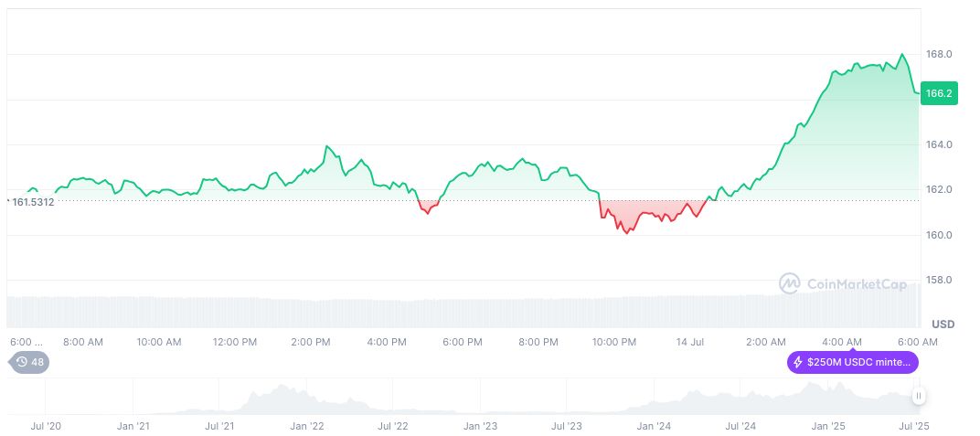The image size is (980, 436).
Task: Click the 14 Jul date axis label
Action: pyautogui.click(x=690, y=342)
